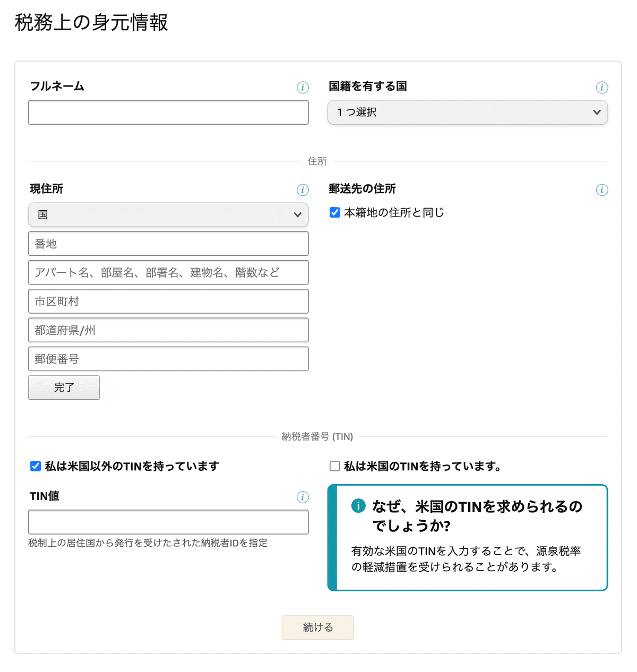Enable 私は米国のTINを持っています checkbox
The width and height of the screenshot is (637, 672).
[335, 467]
